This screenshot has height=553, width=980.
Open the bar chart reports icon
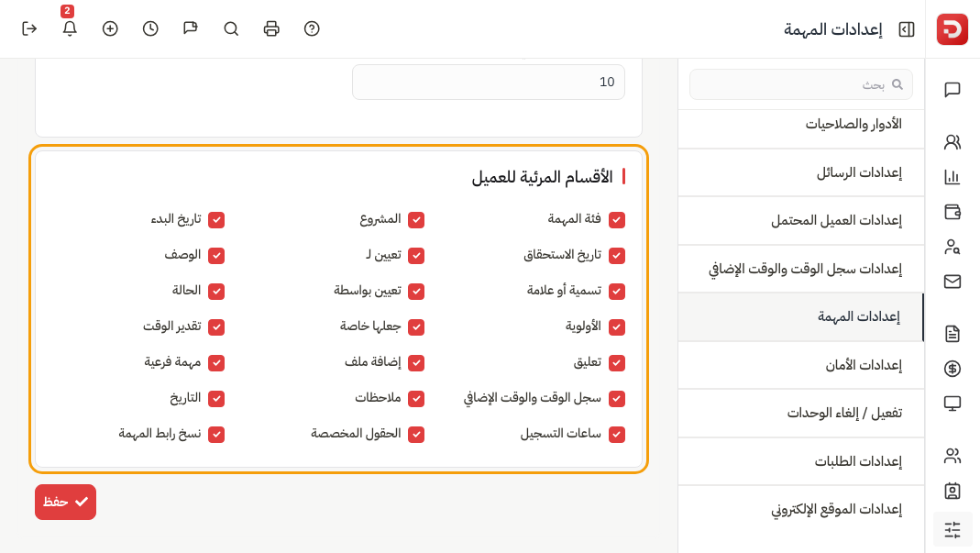[x=952, y=177]
